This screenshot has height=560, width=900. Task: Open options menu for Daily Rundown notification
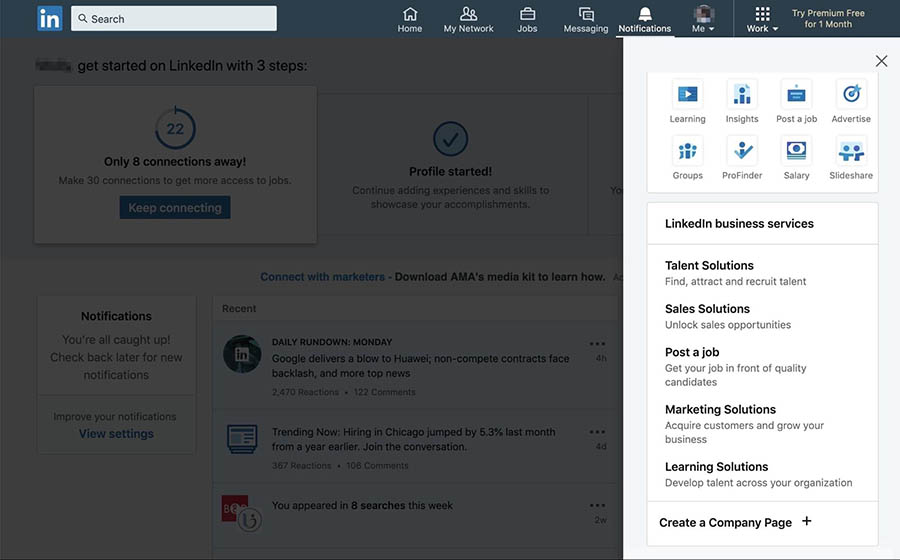pos(598,343)
